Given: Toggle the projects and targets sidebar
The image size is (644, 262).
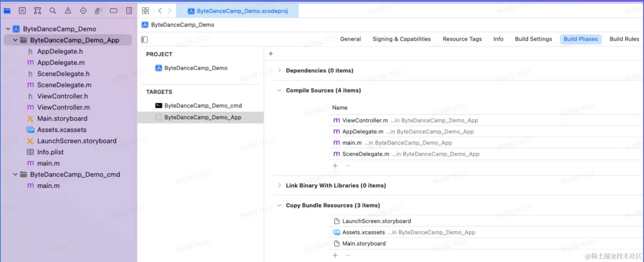Looking at the screenshot, I should coord(144,40).
